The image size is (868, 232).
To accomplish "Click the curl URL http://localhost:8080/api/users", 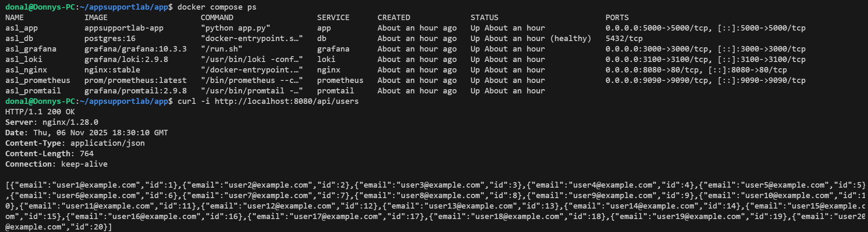I will click(287, 101).
